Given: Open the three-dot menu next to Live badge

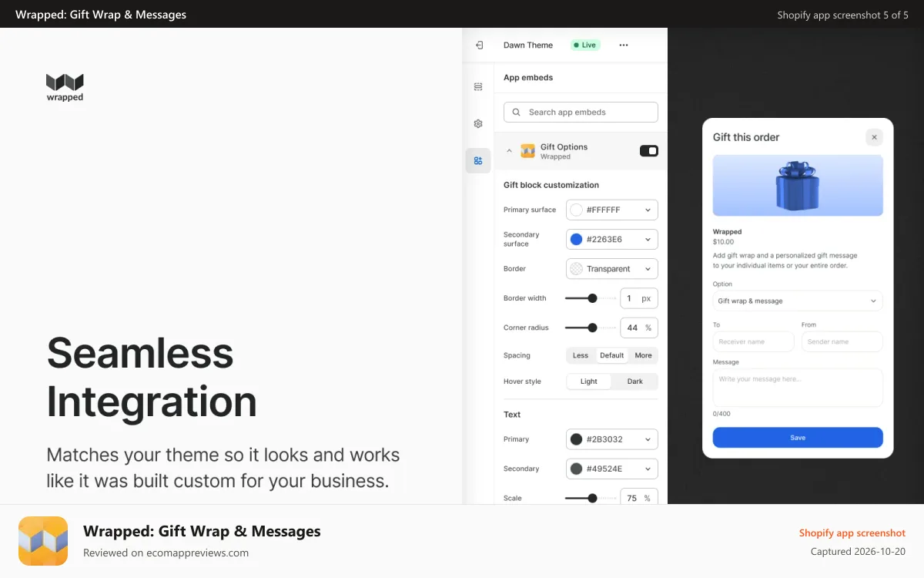Looking at the screenshot, I should (624, 45).
